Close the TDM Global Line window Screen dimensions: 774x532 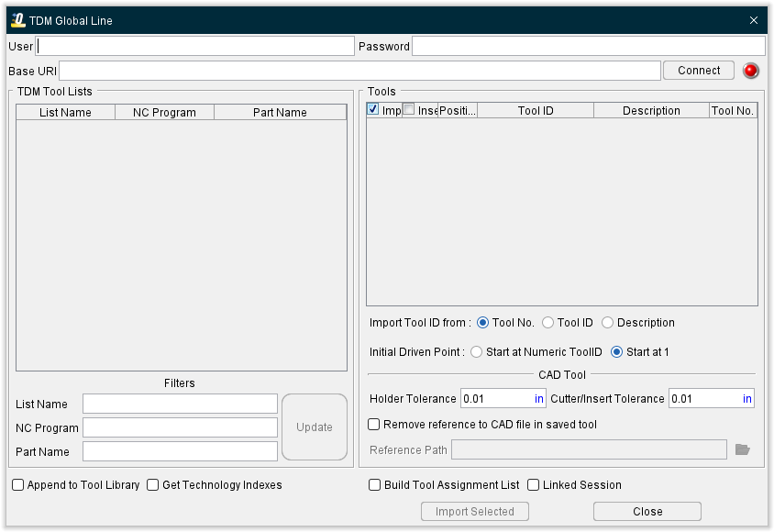point(753,20)
